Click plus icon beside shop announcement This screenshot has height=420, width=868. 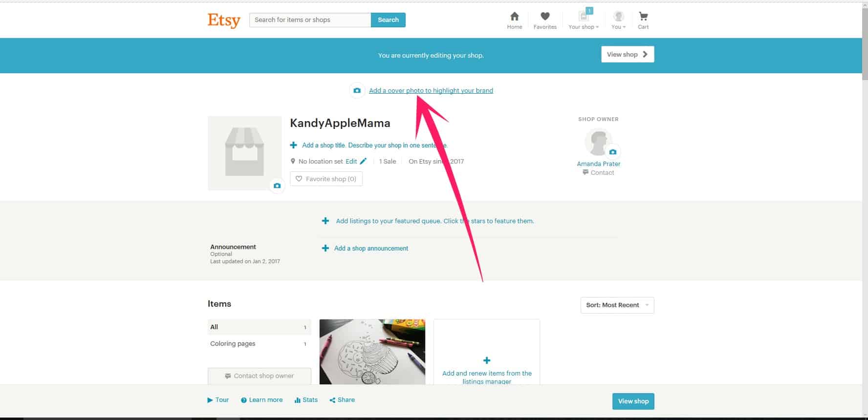325,248
